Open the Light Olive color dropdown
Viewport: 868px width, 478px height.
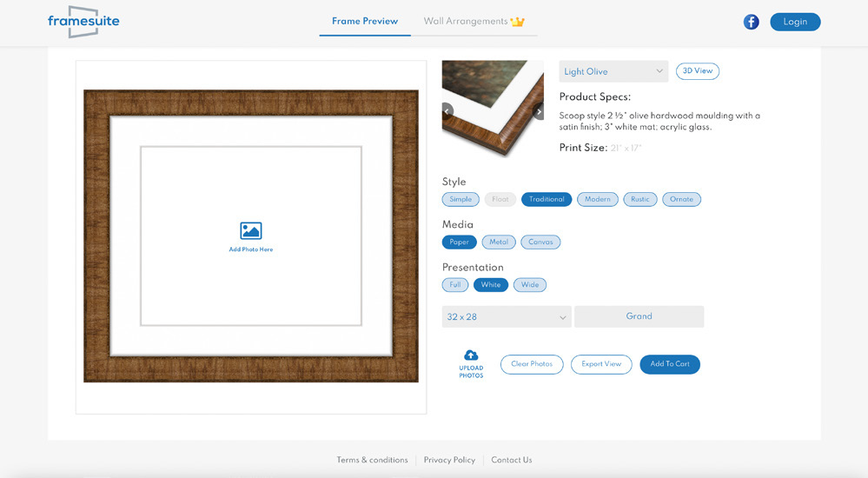point(613,71)
